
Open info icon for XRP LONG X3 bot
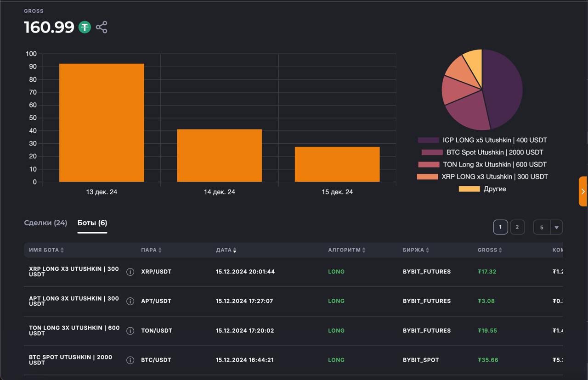pyautogui.click(x=130, y=272)
